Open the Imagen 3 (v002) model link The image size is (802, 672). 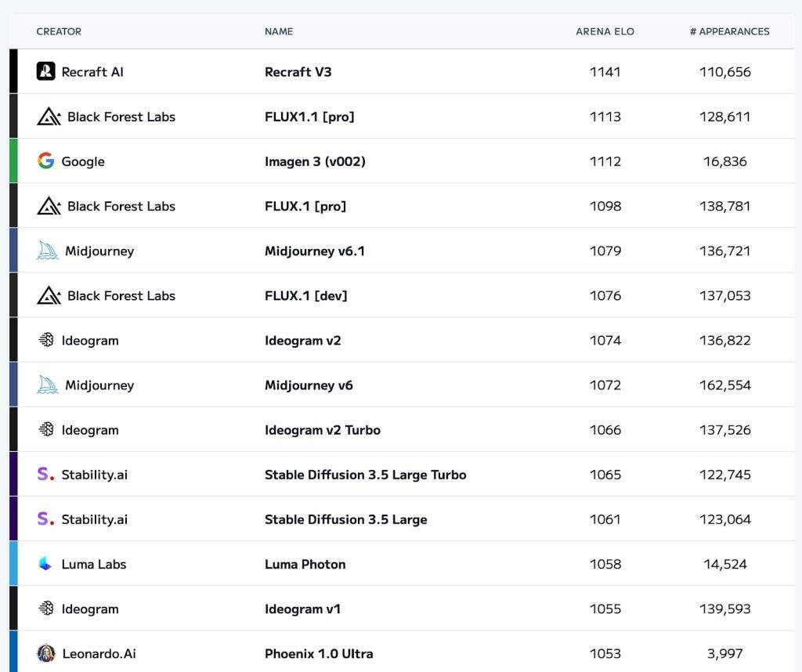pos(315,161)
